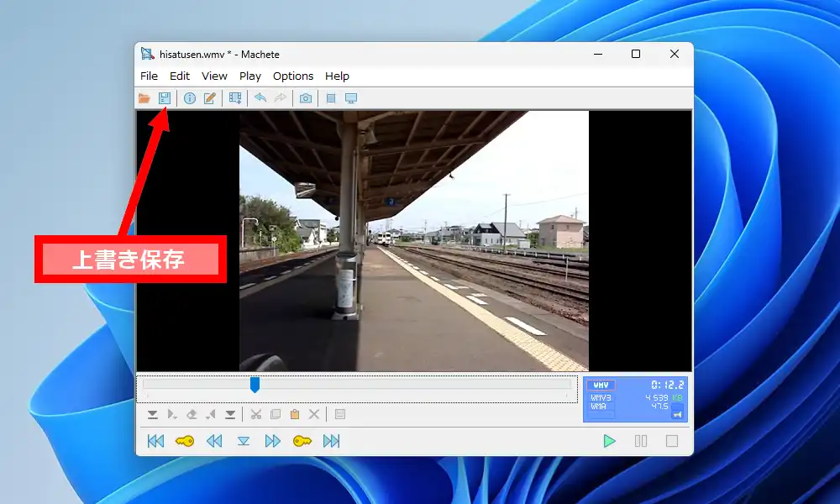This screenshot has width=840, height=504.
Task: Click the blue timeline slider handle
Action: pos(255,385)
